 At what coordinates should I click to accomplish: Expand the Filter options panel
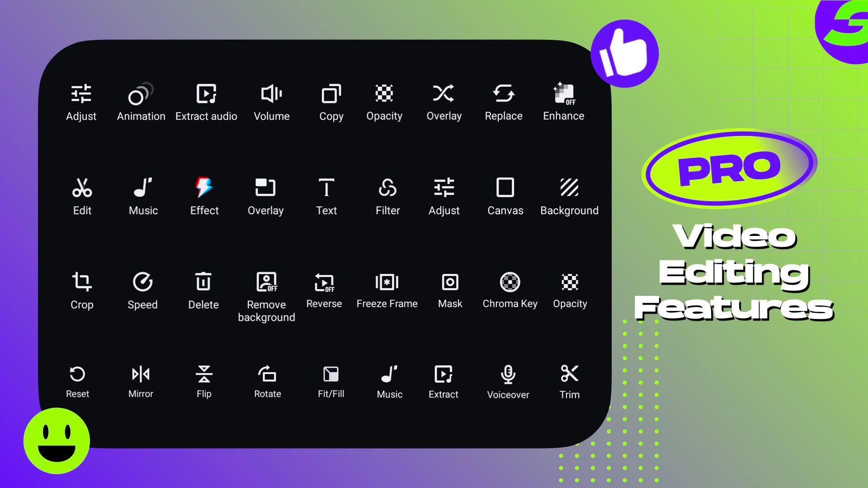[387, 196]
